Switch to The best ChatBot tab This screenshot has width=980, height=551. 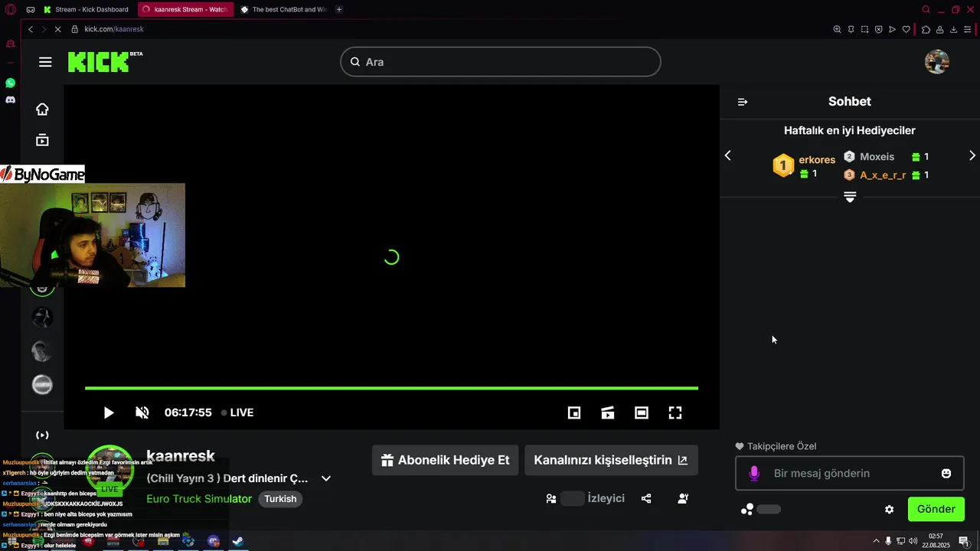(283, 9)
